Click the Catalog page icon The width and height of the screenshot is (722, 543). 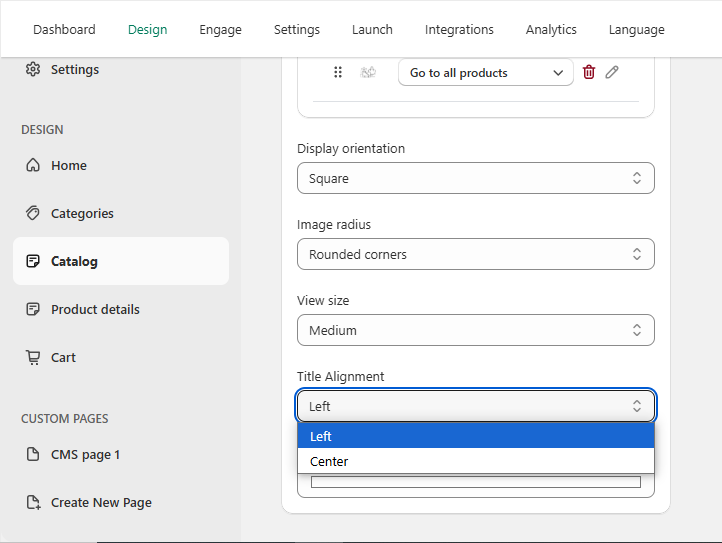[33, 261]
